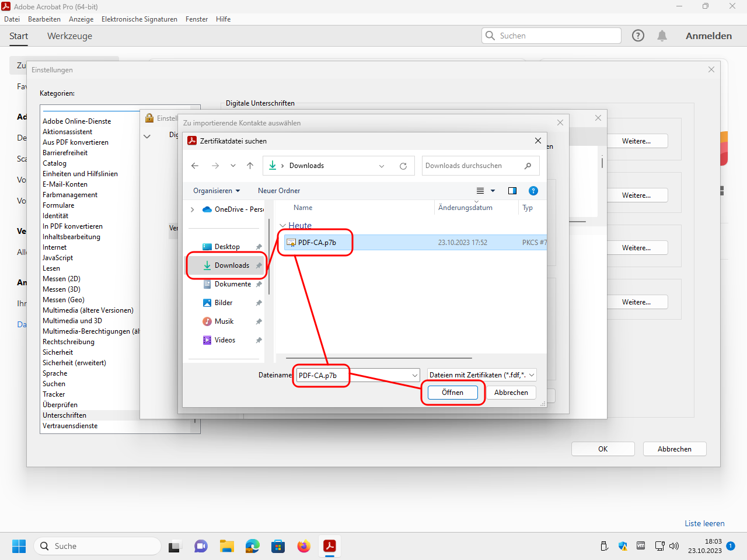This screenshot has height=560, width=747.
Task: Open file dialog help icon
Action: pos(533,191)
